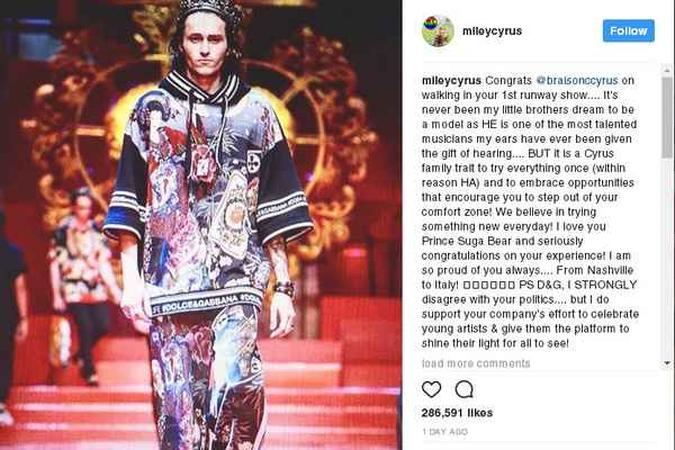Open mileycyrus profile avatar picture
This screenshot has height=450, width=675.
coord(438,31)
